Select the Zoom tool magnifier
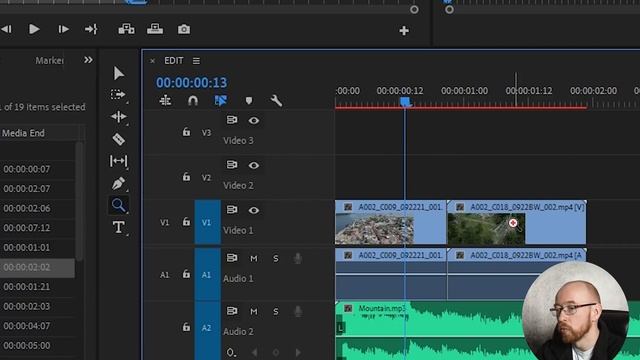Image resolution: width=640 pixels, height=360 pixels. click(118, 205)
